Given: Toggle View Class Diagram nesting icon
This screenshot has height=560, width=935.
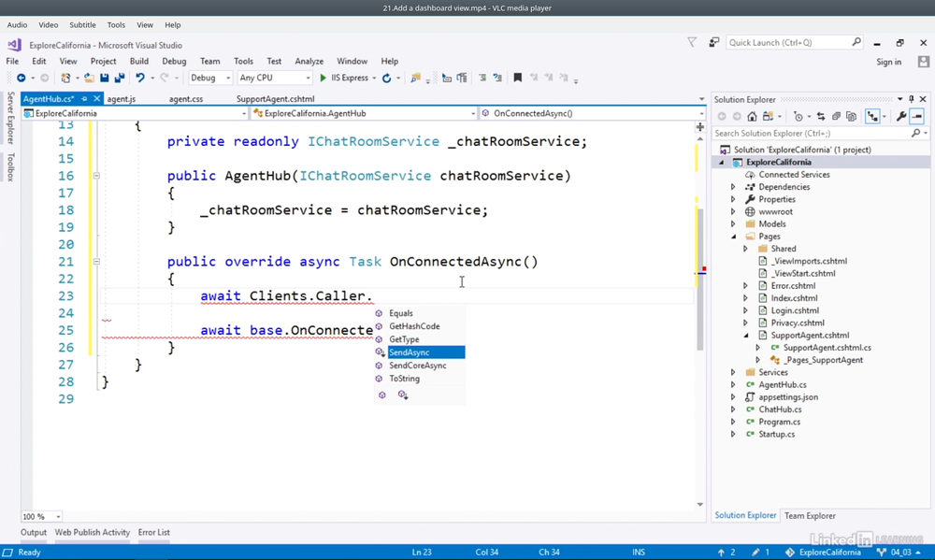Looking at the screenshot, I should [x=872, y=116].
